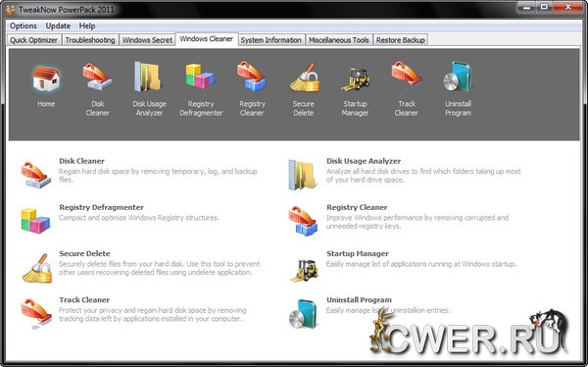Click 'Compact and optimize Windows Registry structures' text
This screenshot has width=588, height=367.
(139, 218)
